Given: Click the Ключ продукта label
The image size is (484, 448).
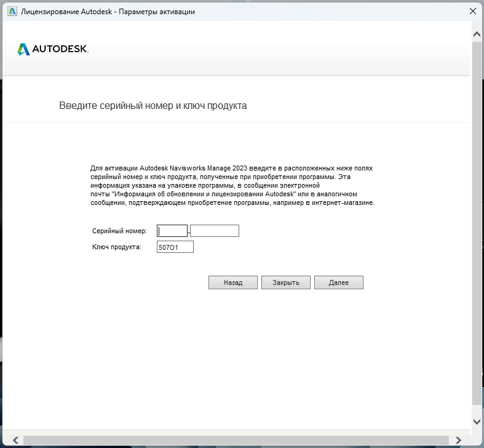Looking at the screenshot, I should click(x=117, y=247).
